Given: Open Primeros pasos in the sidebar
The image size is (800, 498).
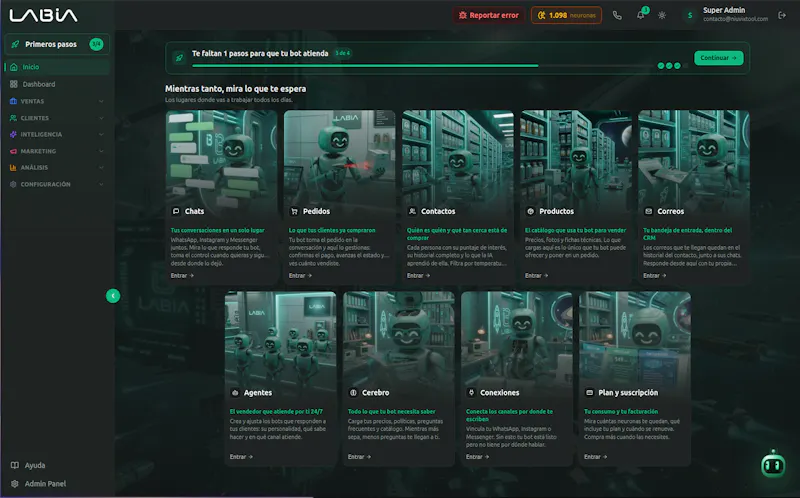Looking at the screenshot, I should 57,44.
